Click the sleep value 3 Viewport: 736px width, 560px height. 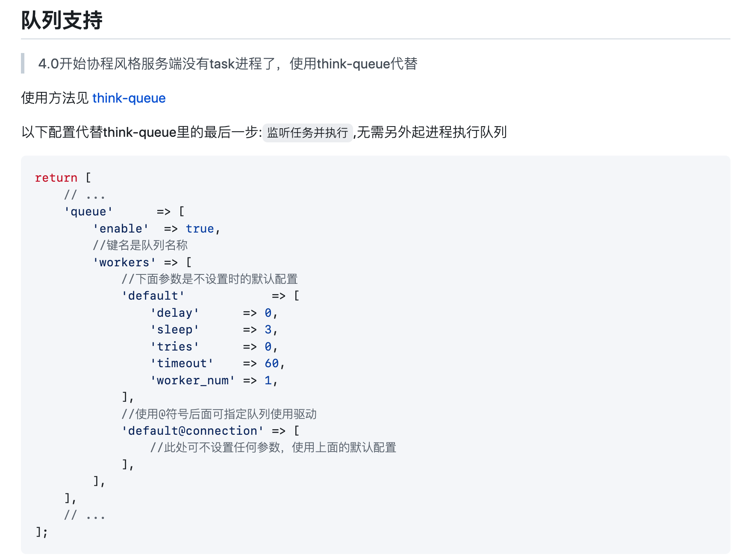268,330
